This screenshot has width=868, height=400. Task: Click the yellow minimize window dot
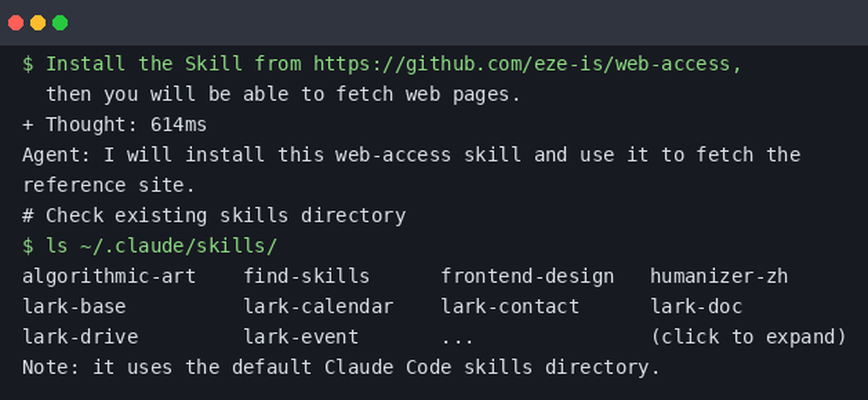pyautogui.click(x=38, y=23)
